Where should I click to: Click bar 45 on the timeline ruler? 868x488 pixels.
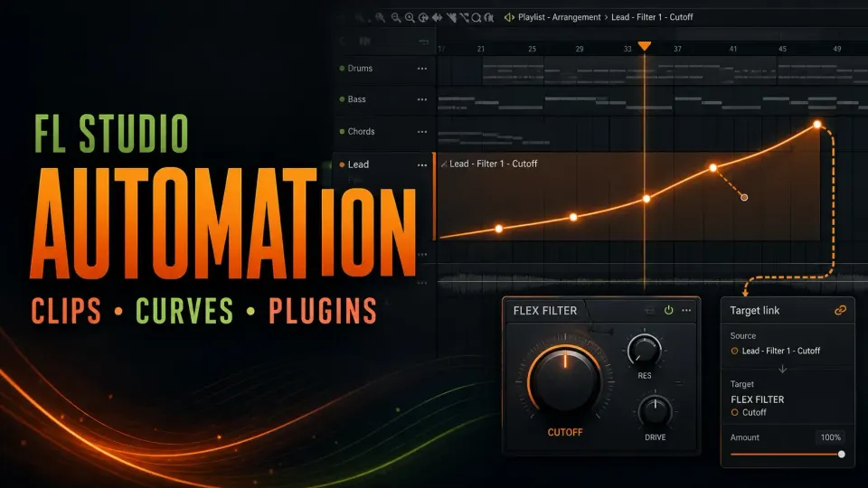tap(782, 49)
